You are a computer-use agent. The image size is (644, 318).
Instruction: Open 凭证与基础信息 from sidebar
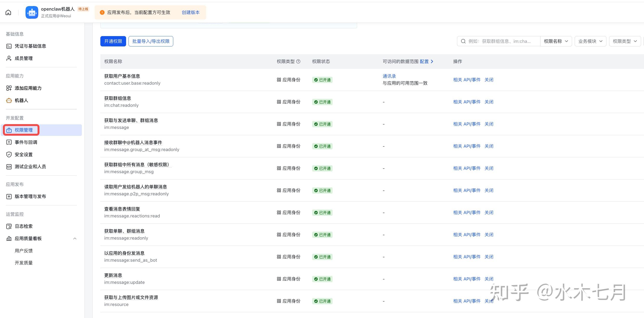coord(30,46)
